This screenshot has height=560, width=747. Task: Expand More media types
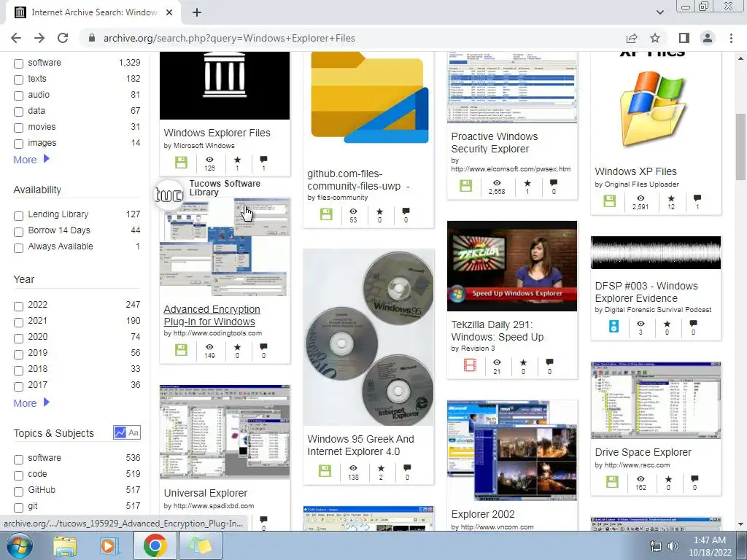[31, 160]
